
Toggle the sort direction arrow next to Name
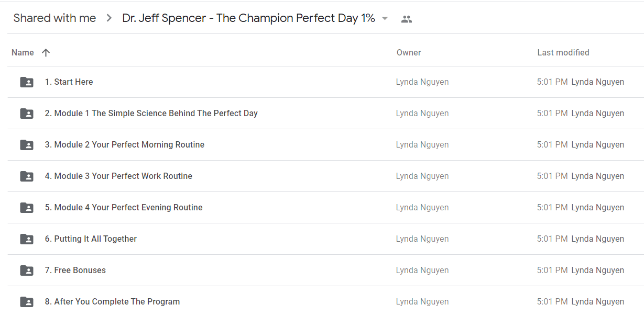click(46, 52)
